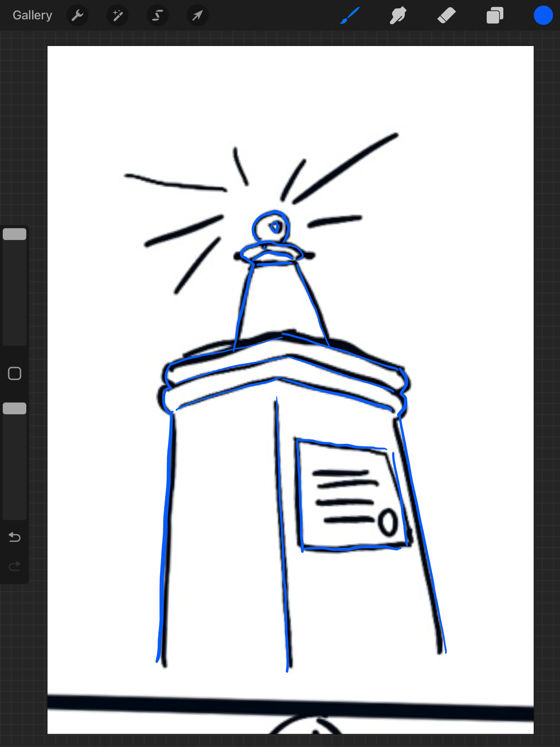The width and height of the screenshot is (560, 747).
Task: Tap the square Modify button in sidebar
Action: point(15,373)
